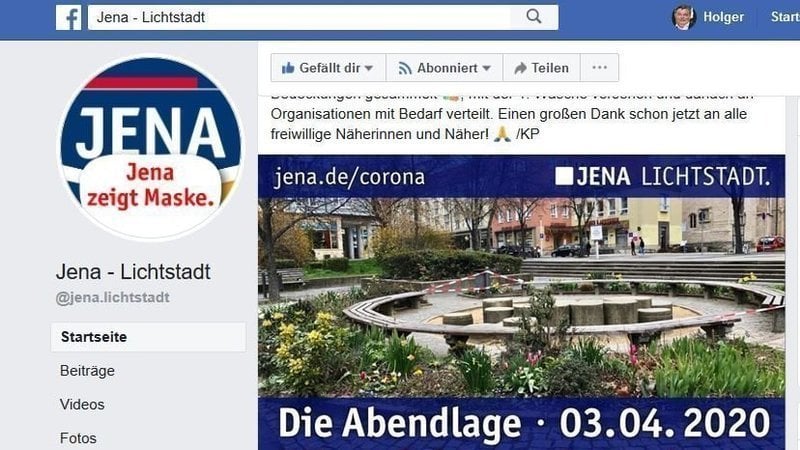This screenshot has width=800, height=450.
Task: Select the Startseite tab in sidebar
Action: [148, 337]
